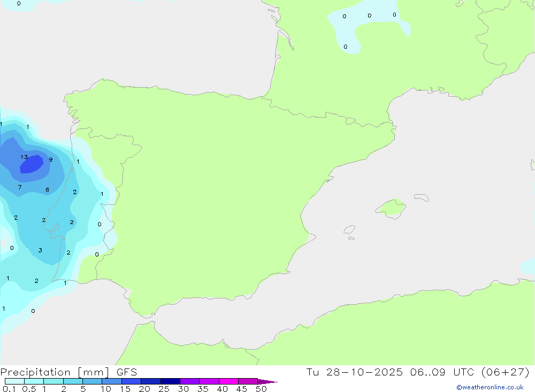Select the 2–5 mm legend color box
The width and height of the screenshot is (535, 392).
coord(73,381)
